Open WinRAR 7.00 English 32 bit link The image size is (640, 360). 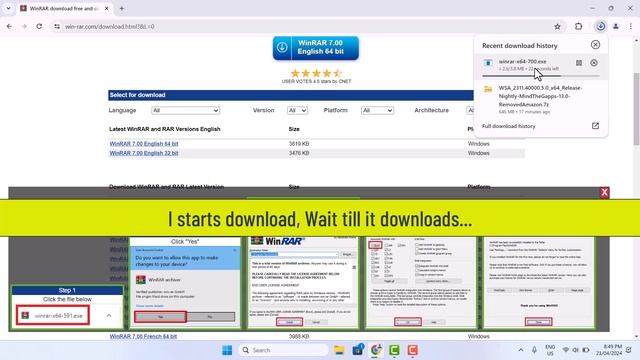(x=144, y=153)
